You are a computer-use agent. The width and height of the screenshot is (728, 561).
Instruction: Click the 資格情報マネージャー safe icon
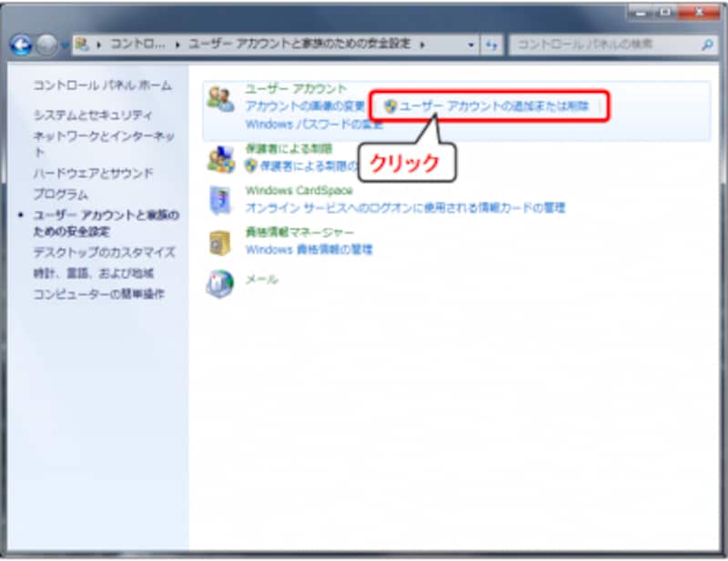click(219, 243)
